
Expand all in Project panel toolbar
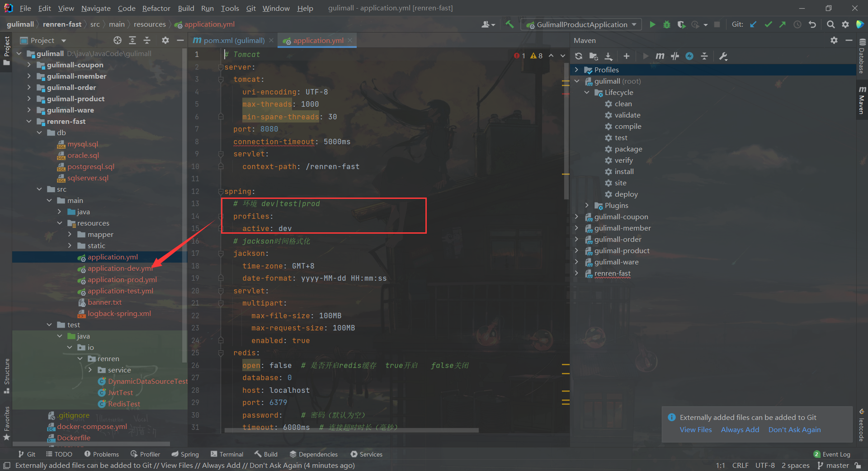(x=132, y=40)
